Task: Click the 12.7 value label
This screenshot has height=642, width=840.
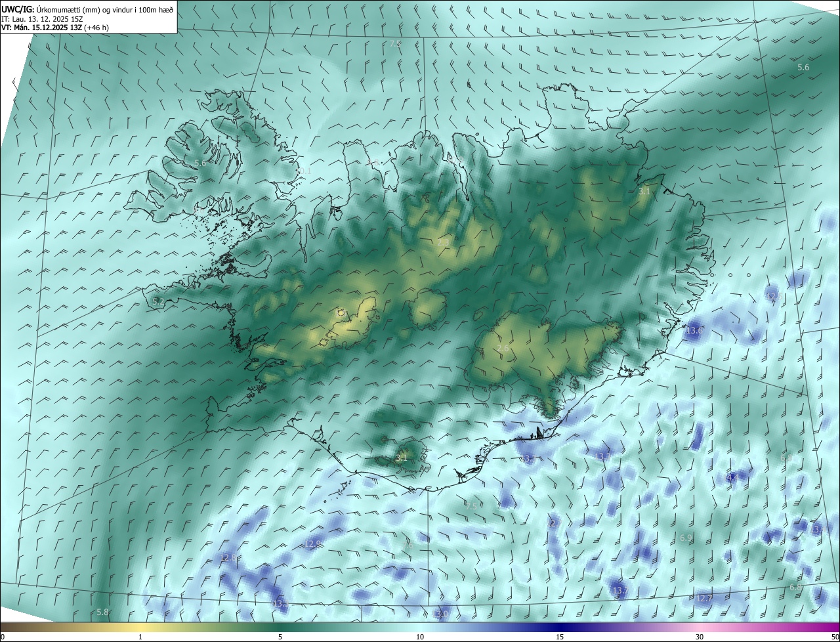Action: pos(703,599)
